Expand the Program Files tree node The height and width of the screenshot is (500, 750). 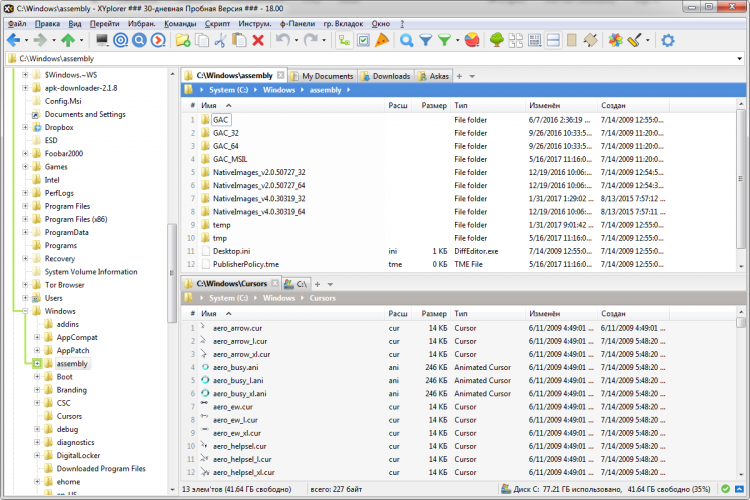(25, 206)
